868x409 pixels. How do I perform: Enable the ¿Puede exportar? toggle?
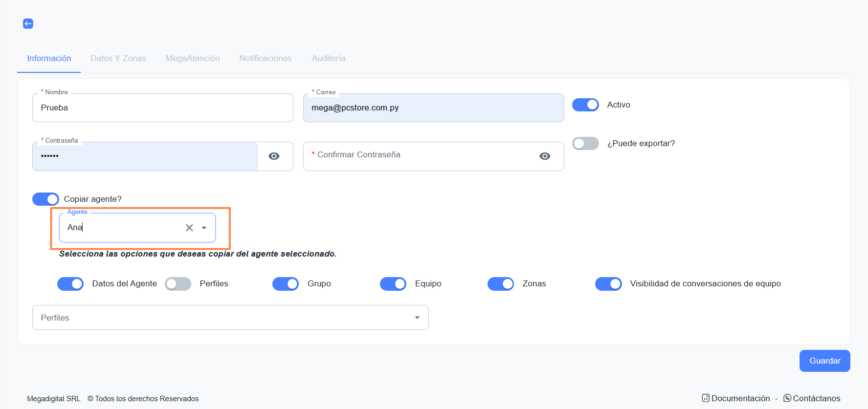click(x=585, y=144)
